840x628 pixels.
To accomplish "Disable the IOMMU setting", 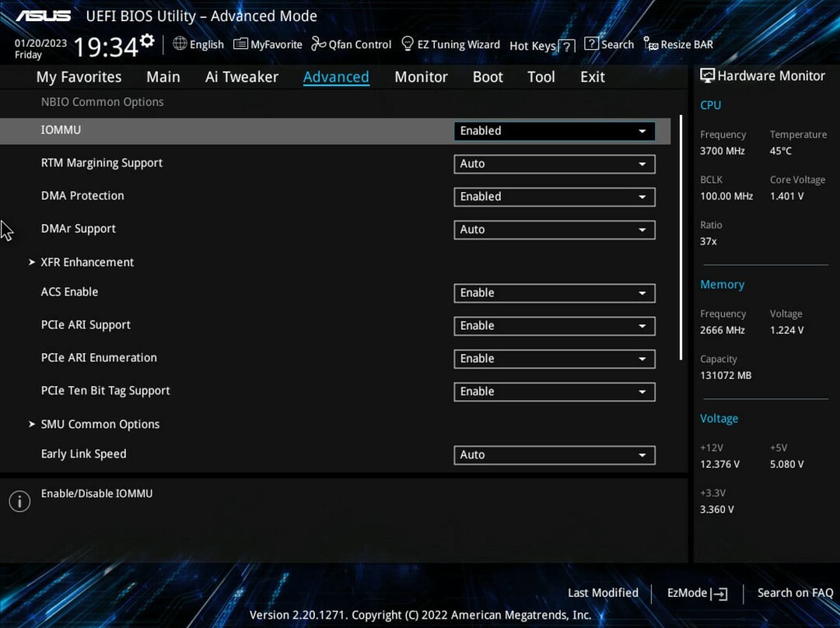I will click(x=554, y=131).
